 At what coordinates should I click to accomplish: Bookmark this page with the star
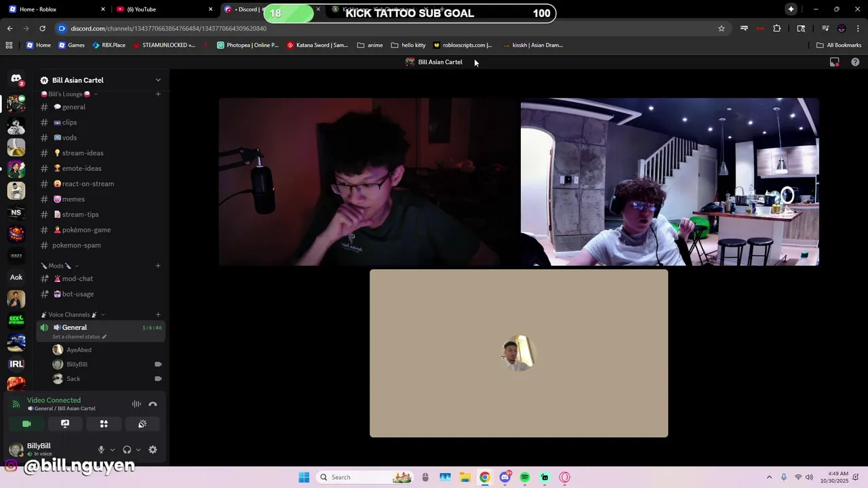[x=722, y=28]
